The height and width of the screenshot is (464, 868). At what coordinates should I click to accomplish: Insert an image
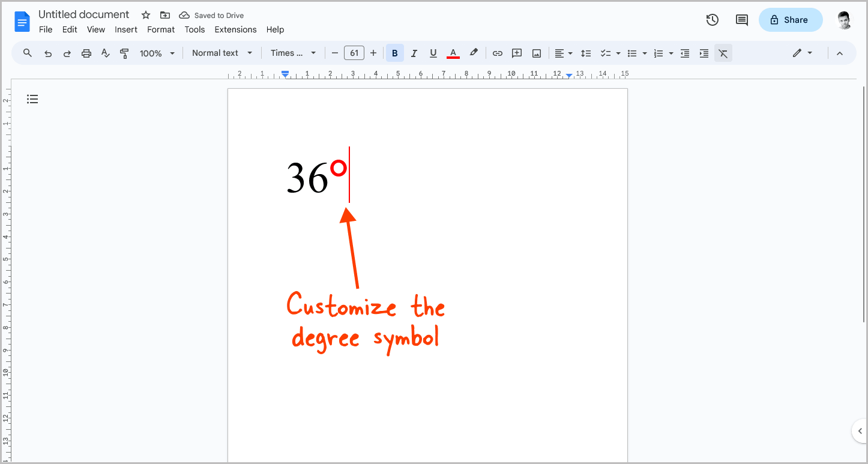pos(535,53)
